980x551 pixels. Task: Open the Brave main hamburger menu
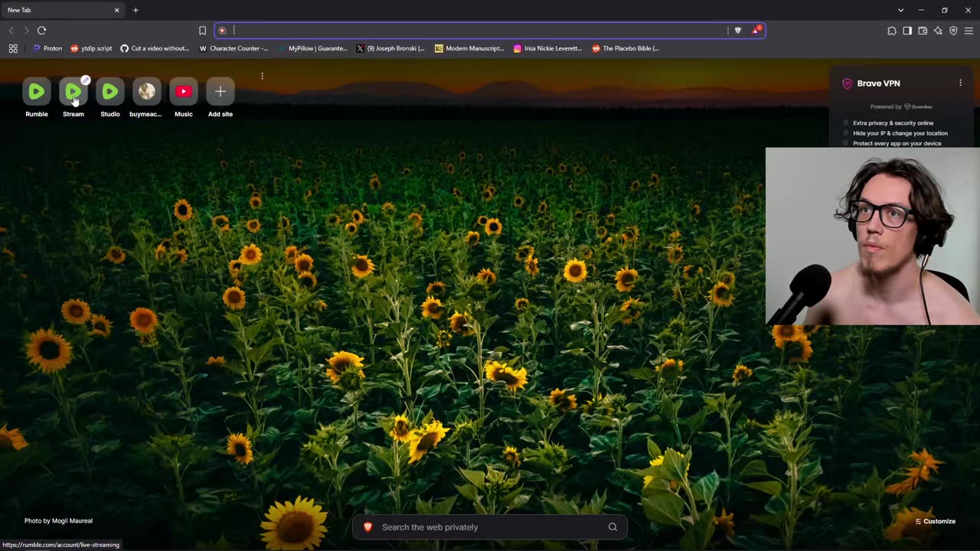click(x=969, y=31)
